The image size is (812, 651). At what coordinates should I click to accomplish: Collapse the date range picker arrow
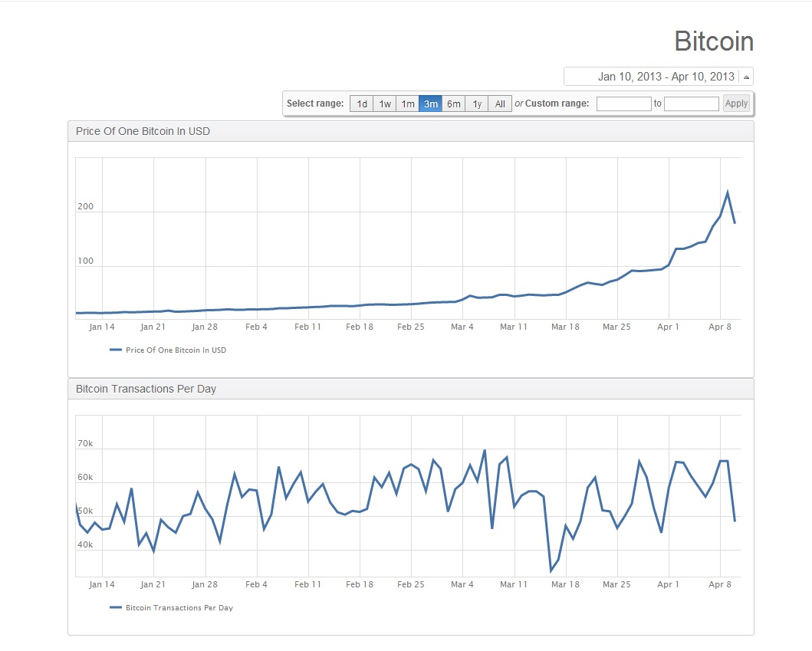[x=745, y=76]
